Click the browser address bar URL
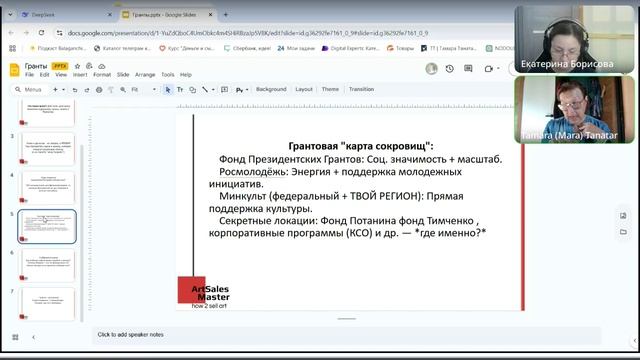 [x=248, y=33]
